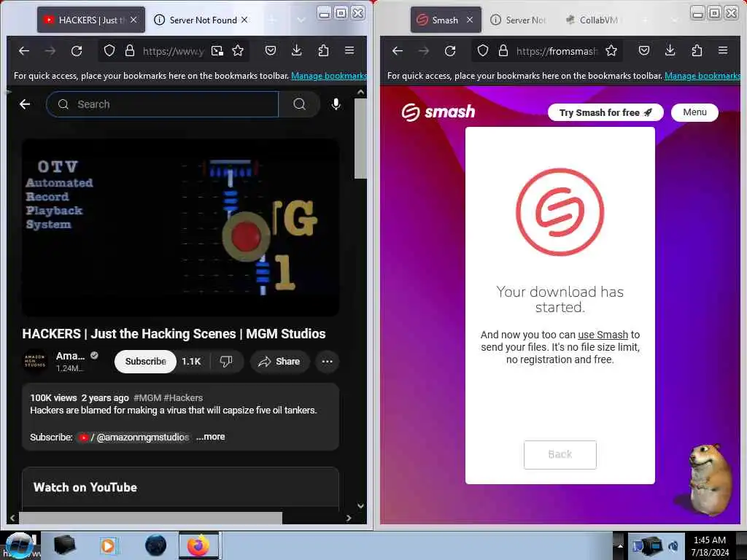
Task: Open the Windows Start button
Action: click(x=19, y=545)
